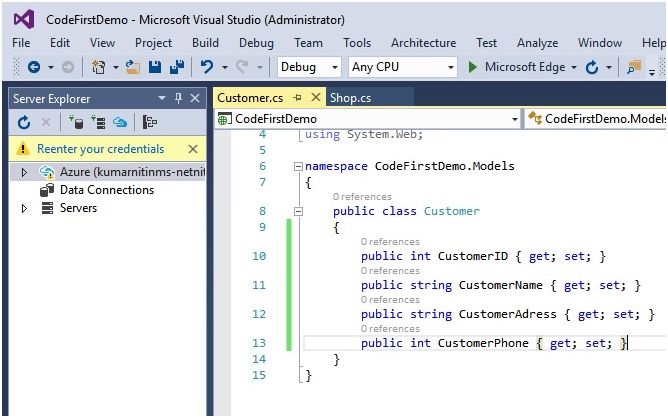
Task: Expand the Servers node
Action: pyautogui.click(x=24, y=208)
